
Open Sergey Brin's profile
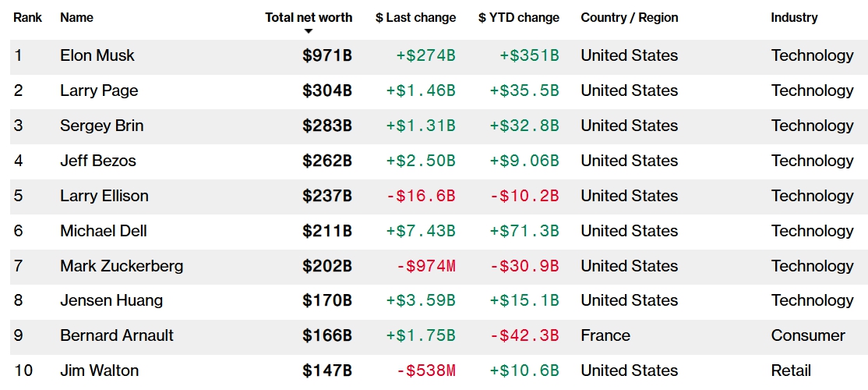point(102,126)
